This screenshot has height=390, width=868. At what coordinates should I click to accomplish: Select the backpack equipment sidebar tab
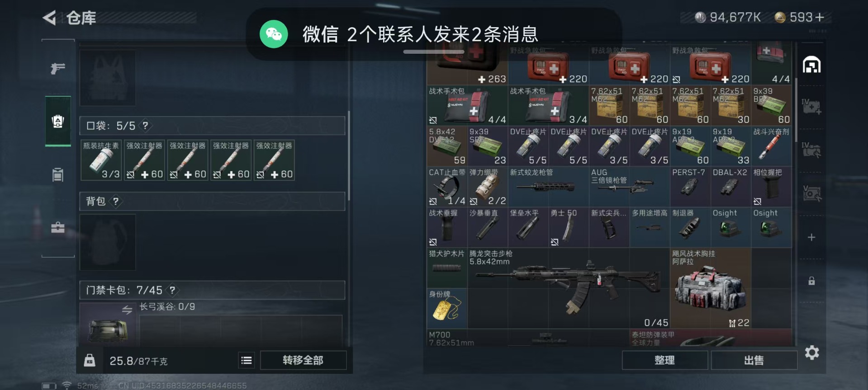[x=58, y=121]
